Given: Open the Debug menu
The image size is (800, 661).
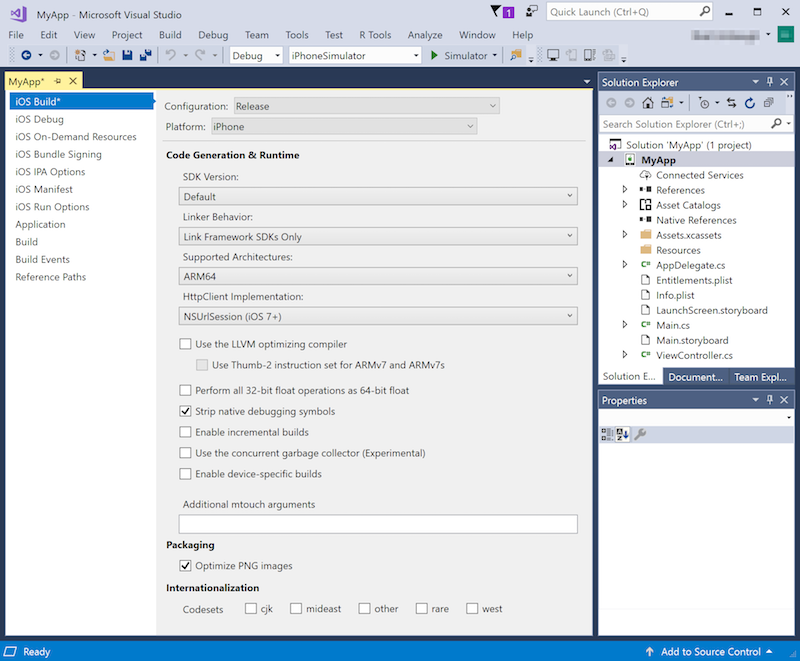Looking at the screenshot, I should click(212, 35).
